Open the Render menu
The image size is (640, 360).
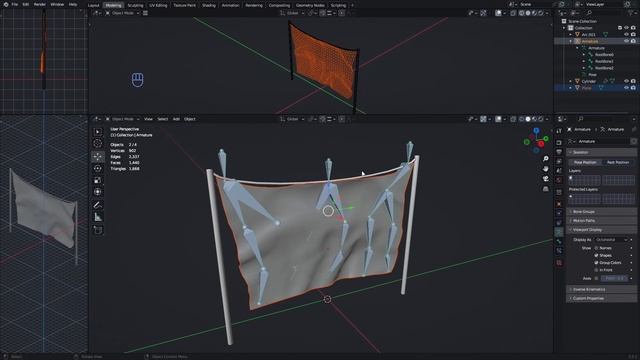[40, 4]
